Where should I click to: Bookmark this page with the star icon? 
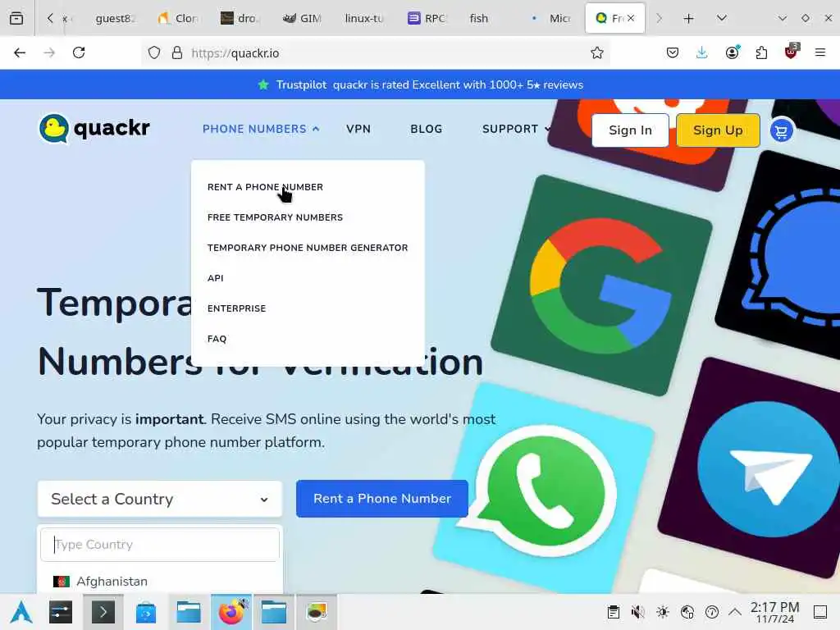pyautogui.click(x=597, y=53)
